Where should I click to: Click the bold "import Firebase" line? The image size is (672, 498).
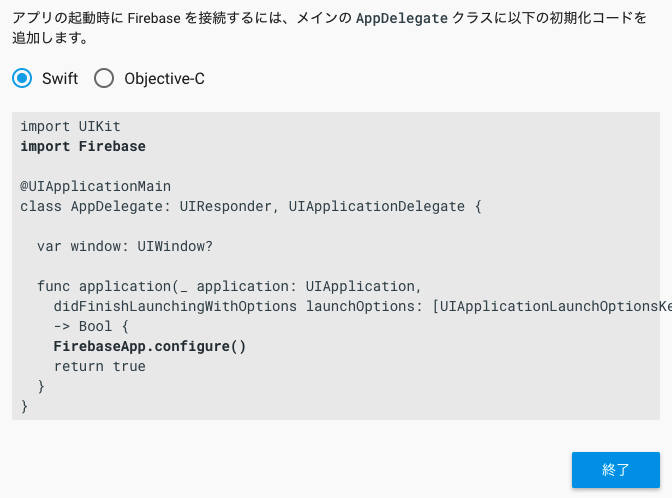[x=83, y=146]
